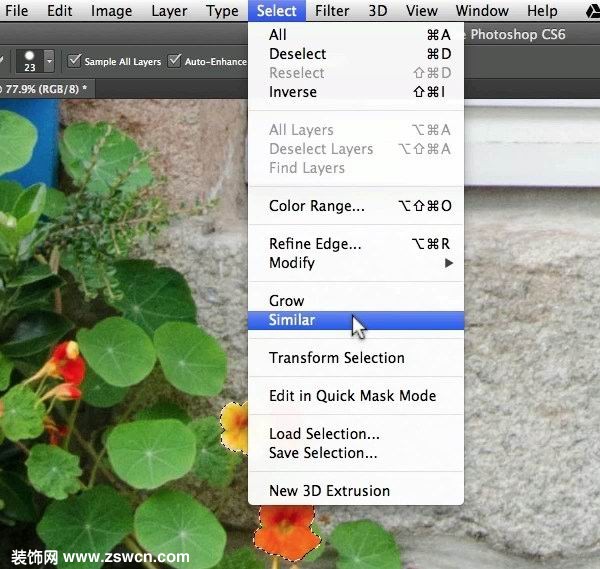Screen dimensions: 600x569
Task: Click the selected yellow flower in the image
Action: [235, 426]
